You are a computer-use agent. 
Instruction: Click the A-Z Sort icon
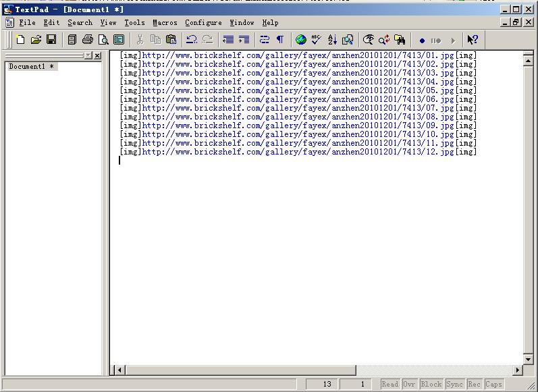[x=332, y=40]
